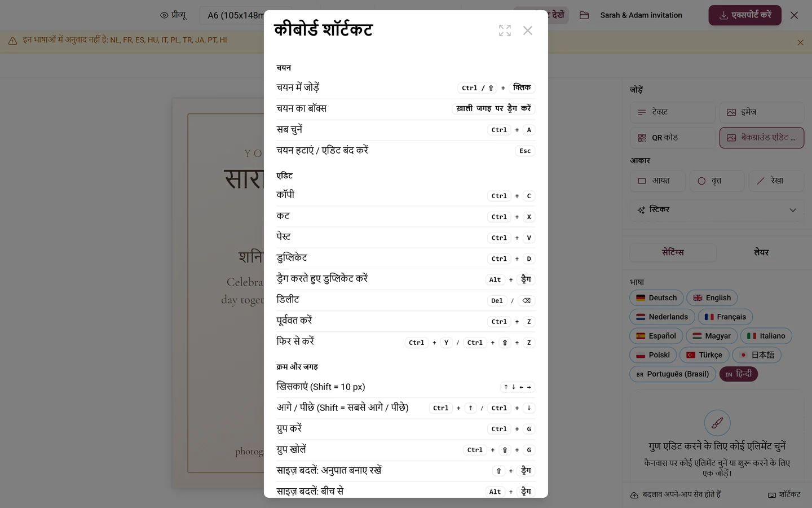
Task: Expand the स्टिकर sticker section
Action: (717, 210)
